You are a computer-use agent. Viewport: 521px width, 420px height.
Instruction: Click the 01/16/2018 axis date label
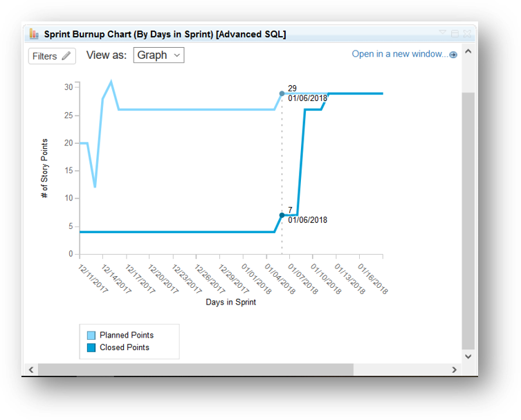[x=372, y=278]
